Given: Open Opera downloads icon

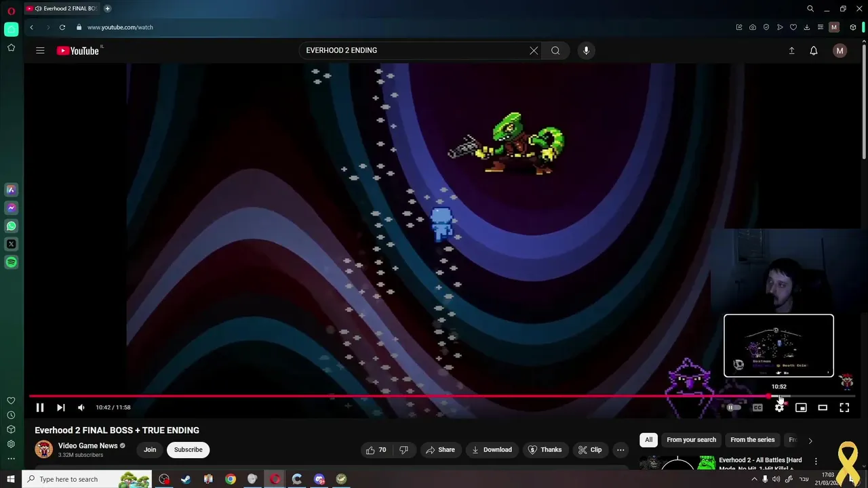Looking at the screenshot, I should [x=807, y=27].
